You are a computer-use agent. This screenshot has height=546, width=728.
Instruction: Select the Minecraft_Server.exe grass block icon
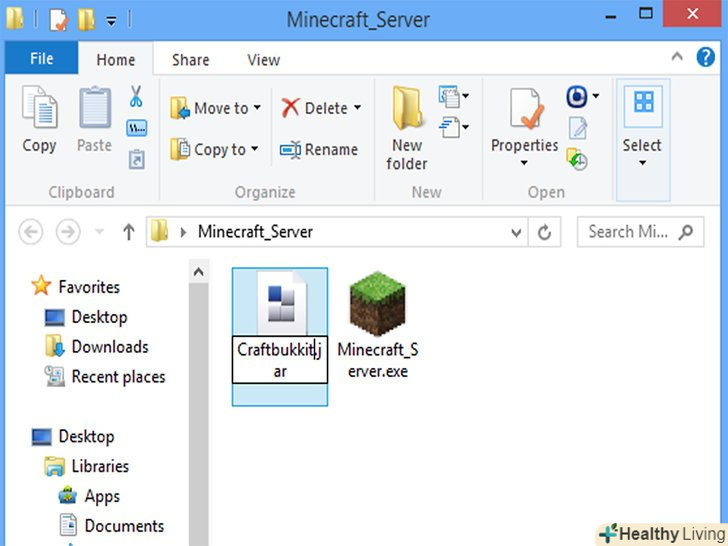tap(377, 303)
